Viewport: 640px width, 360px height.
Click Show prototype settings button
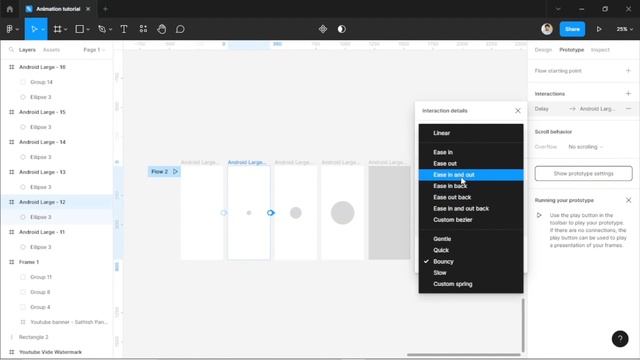coord(583,173)
